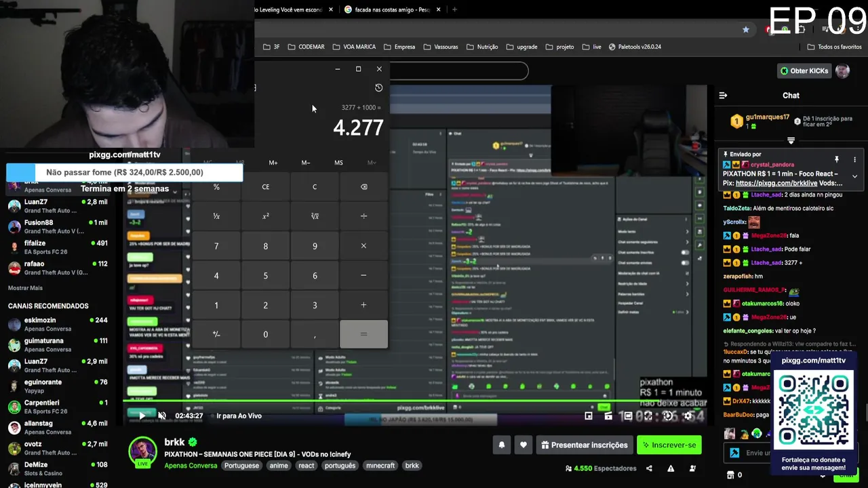This screenshot has height=488, width=868.
Task: Expand the gift leaderboard handle
Action: pyautogui.click(x=791, y=140)
